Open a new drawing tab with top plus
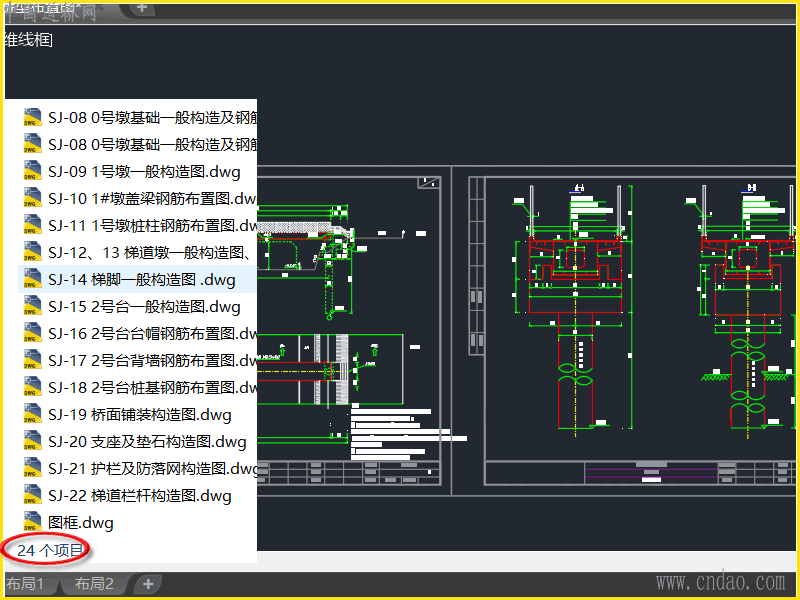 pyautogui.click(x=142, y=8)
